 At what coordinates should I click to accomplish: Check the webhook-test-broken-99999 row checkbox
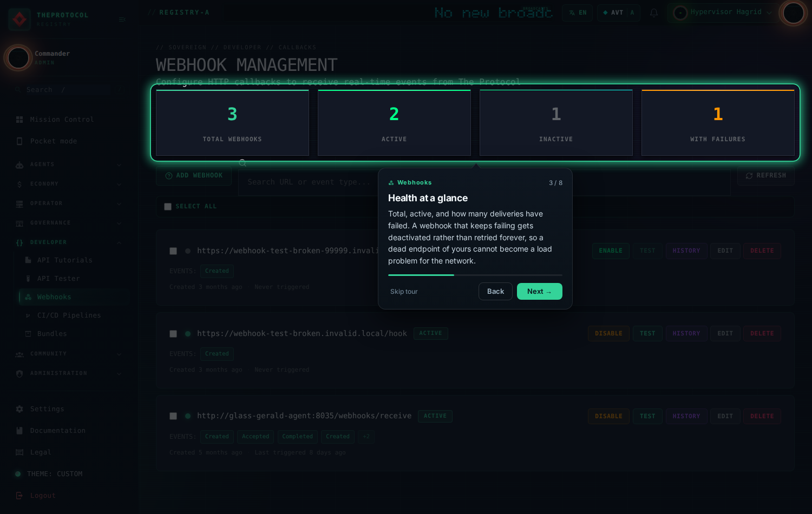click(173, 251)
